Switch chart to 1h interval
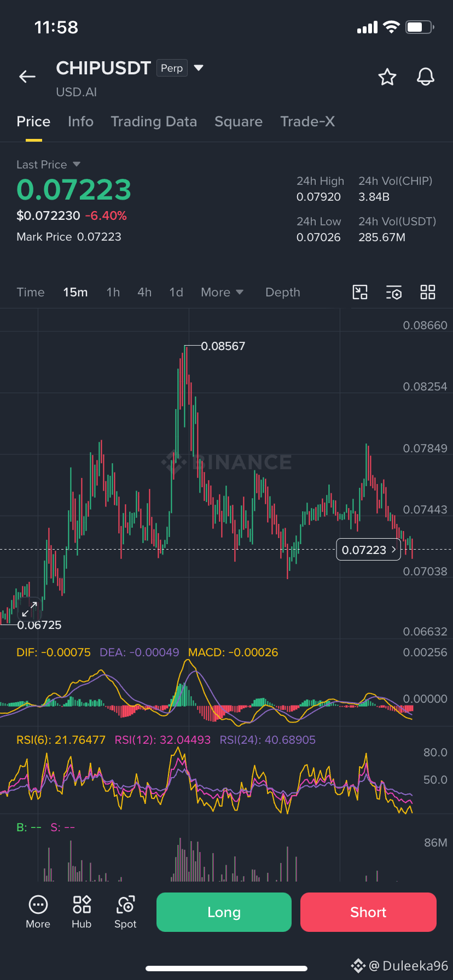 (113, 293)
